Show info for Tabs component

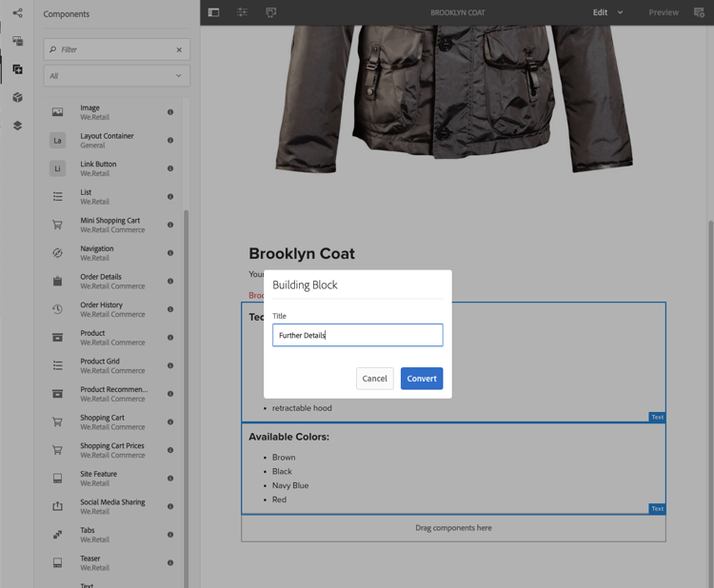coord(170,535)
